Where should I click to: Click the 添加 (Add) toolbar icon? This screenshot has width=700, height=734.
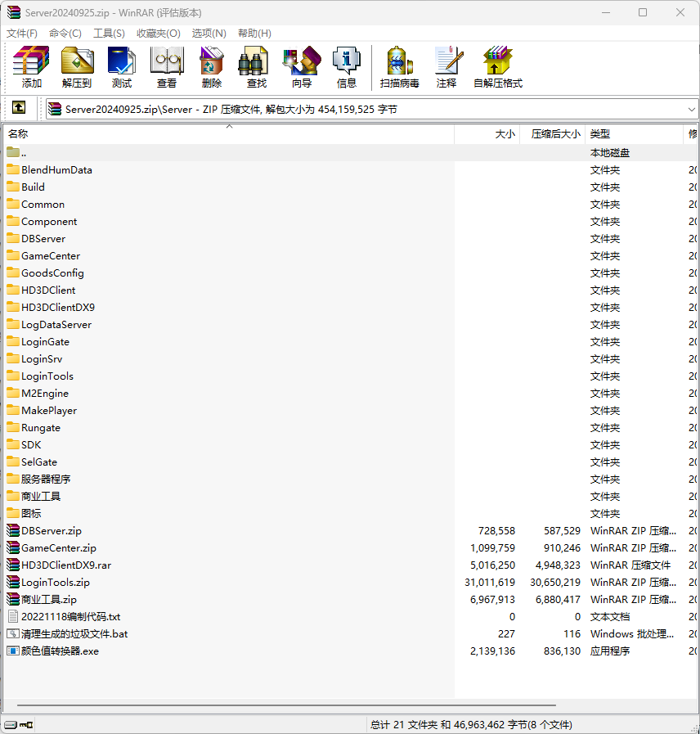pyautogui.click(x=31, y=67)
